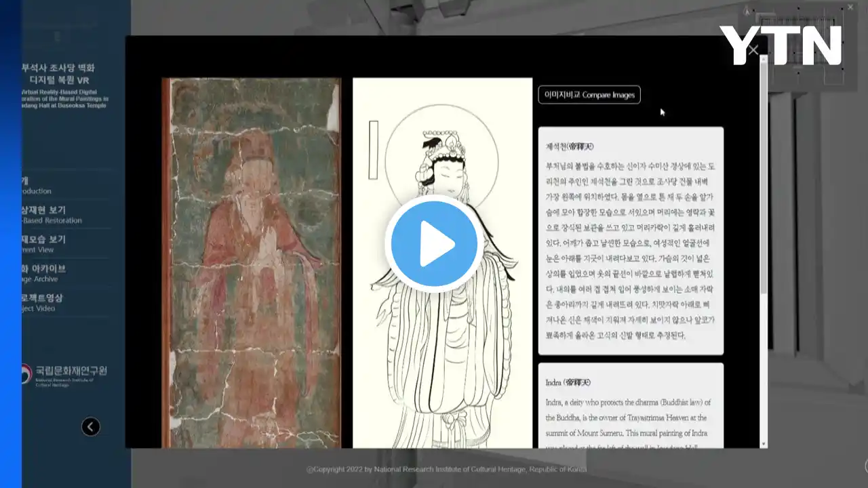The image size is (868, 488).
Task: Click the YTN logo
Action: pos(781,45)
